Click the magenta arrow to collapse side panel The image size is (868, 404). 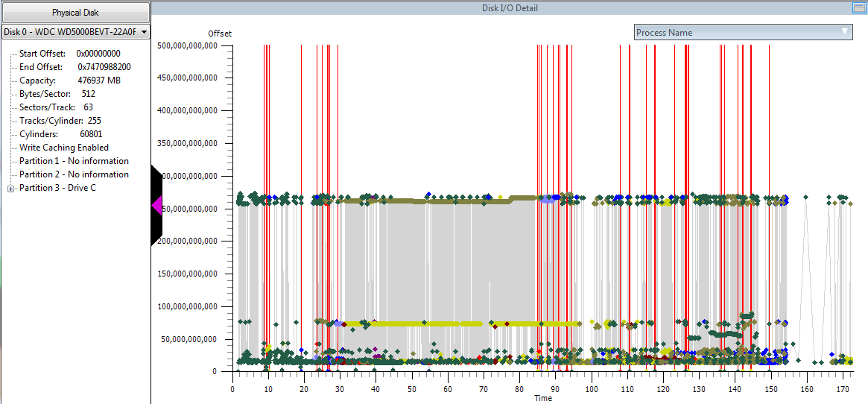click(x=156, y=204)
